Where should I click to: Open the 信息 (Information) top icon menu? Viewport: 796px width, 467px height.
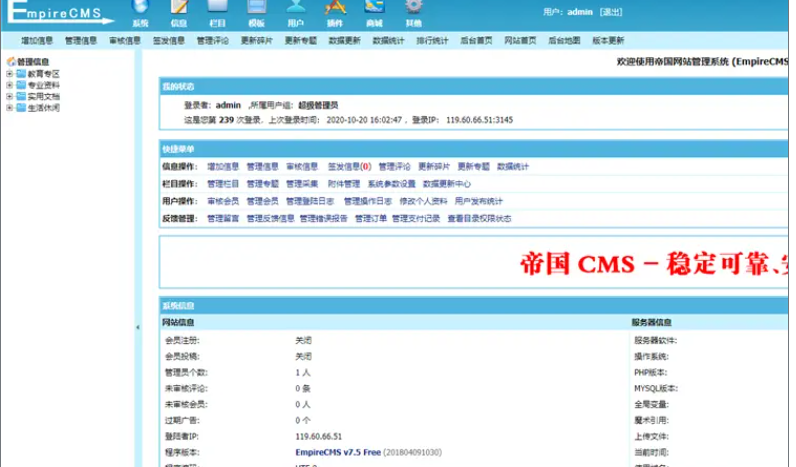coord(179,13)
